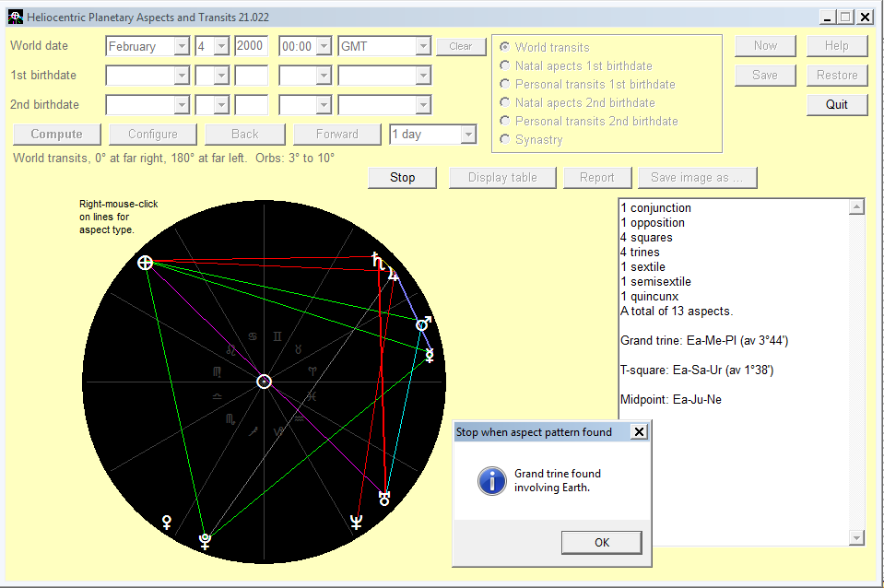The width and height of the screenshot is (884, 588).
Task: Click the Jupiter glyph beside Saturn
Action: pos(393,276)
